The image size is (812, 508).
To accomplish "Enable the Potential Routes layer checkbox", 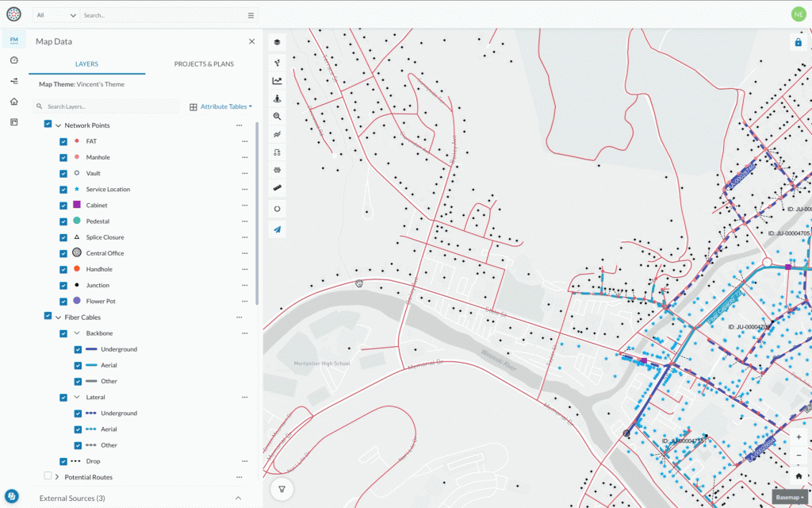I will (x=48, y=476).
